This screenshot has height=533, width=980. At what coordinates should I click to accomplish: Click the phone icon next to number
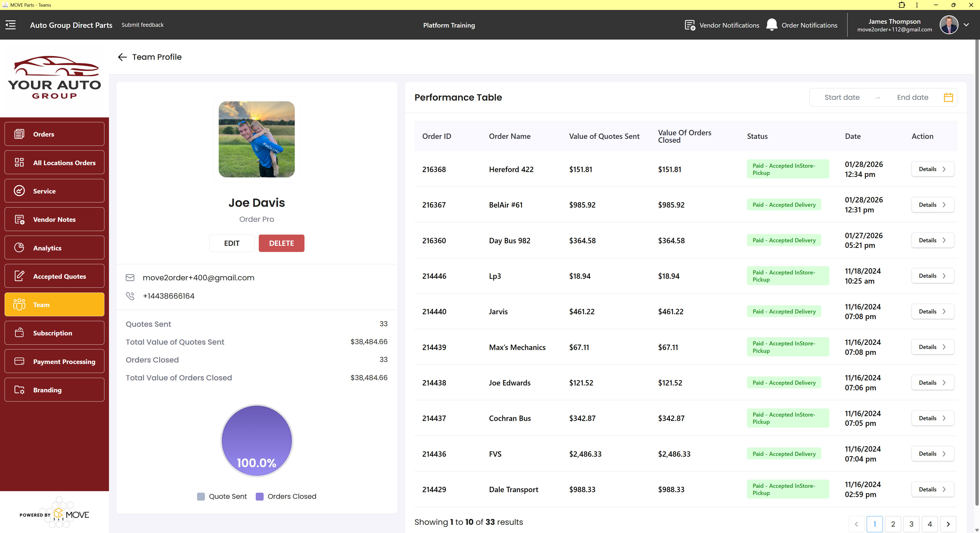coord(130,296)
